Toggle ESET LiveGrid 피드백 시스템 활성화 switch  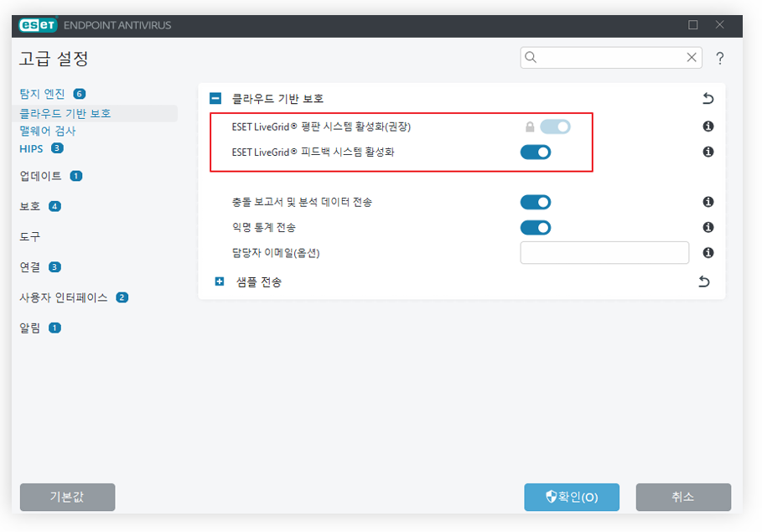(536, 152)
